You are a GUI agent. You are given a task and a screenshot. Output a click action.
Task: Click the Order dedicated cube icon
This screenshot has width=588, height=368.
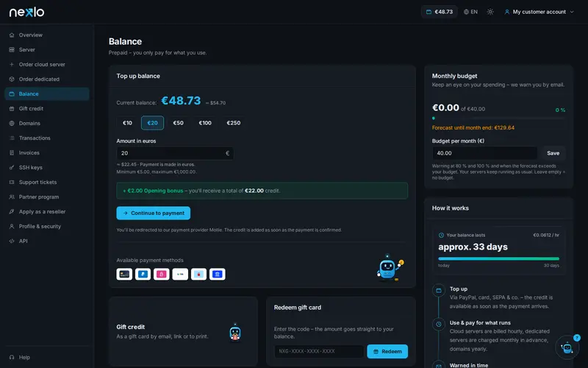coord(12,79)
